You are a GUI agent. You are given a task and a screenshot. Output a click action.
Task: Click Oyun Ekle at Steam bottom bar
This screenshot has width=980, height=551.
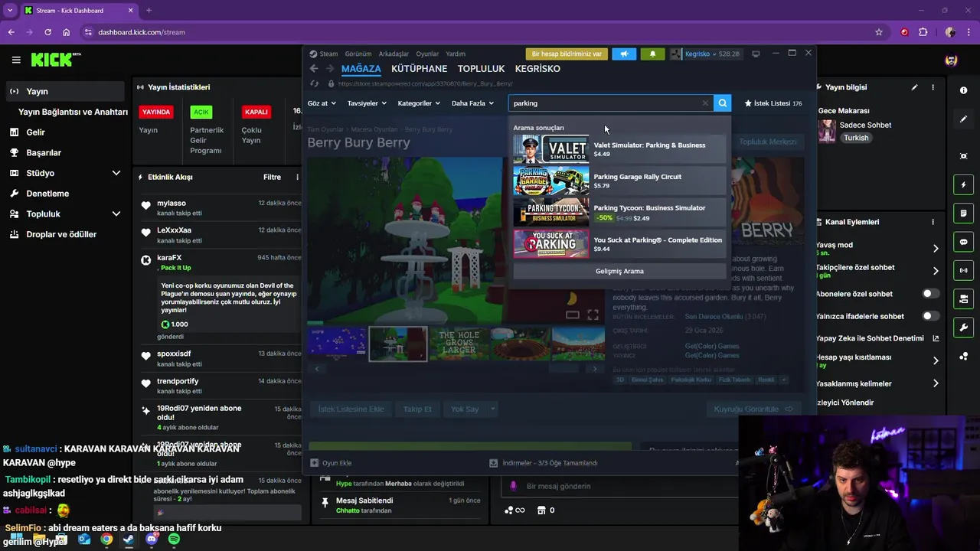point(331,463)
